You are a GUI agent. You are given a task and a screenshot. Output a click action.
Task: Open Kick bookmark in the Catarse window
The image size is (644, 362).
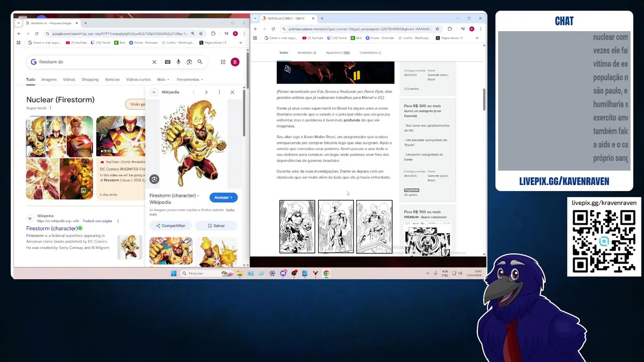[356, 38]
